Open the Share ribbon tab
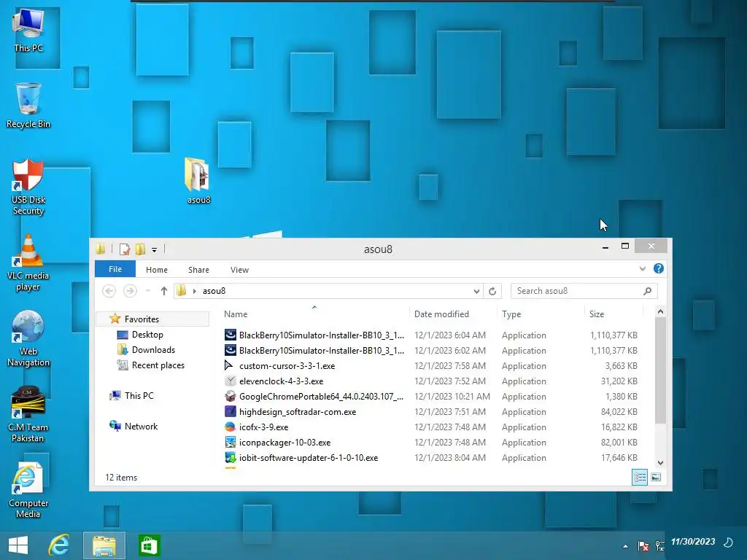747x560 pixels. [x=198, y=270]
